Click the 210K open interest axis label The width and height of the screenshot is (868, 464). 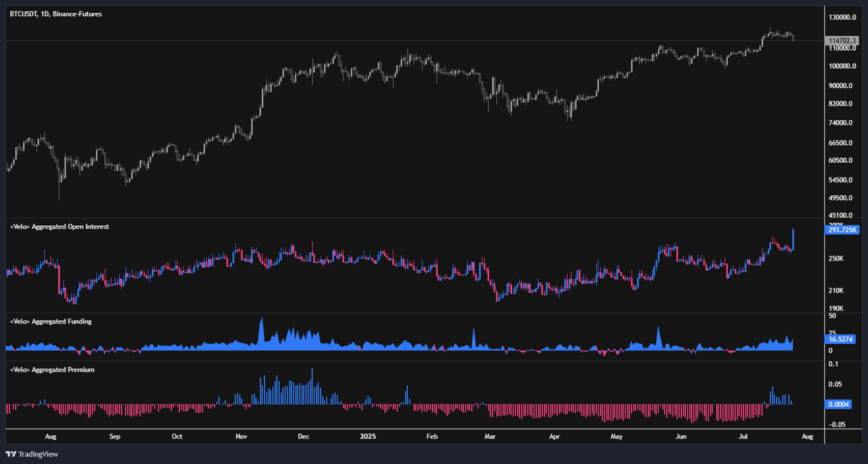pos(836,291)
